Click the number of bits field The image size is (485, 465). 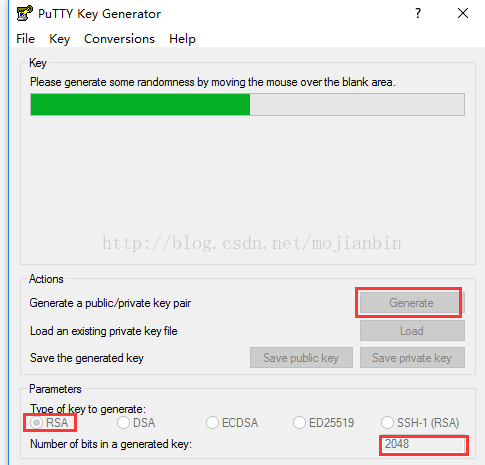pyautogui.click(x=424, y=445)
